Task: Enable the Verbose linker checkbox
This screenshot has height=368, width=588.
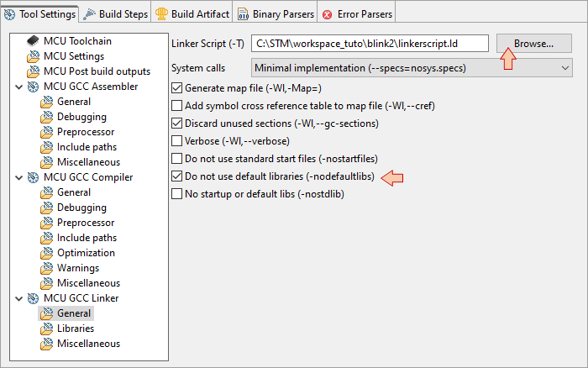Action: point(176,140)
